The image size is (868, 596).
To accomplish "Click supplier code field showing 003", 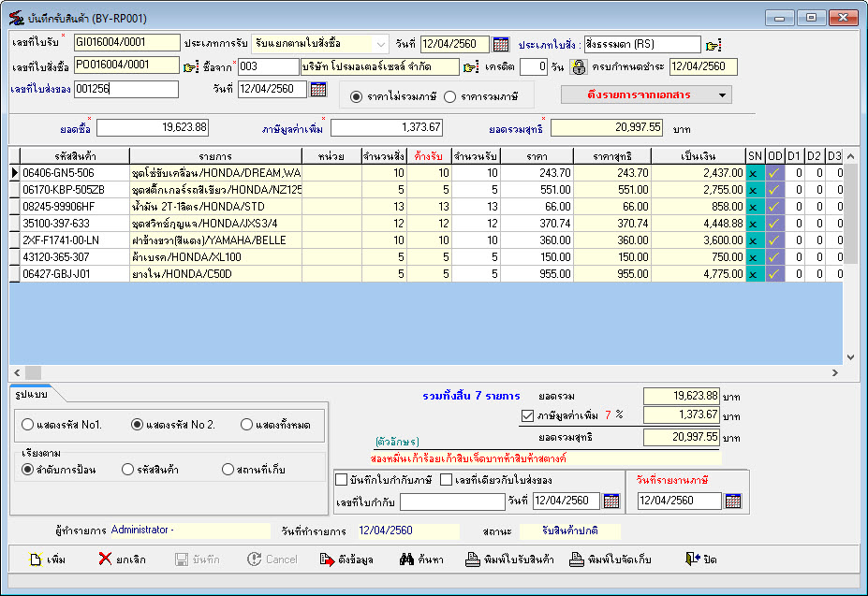I will pos(269,67).
